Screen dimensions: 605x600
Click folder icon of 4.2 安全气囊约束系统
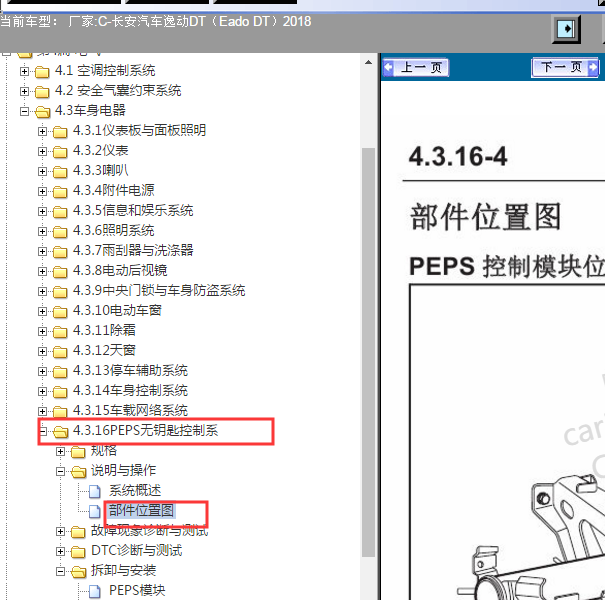click(x=42, y=92)
